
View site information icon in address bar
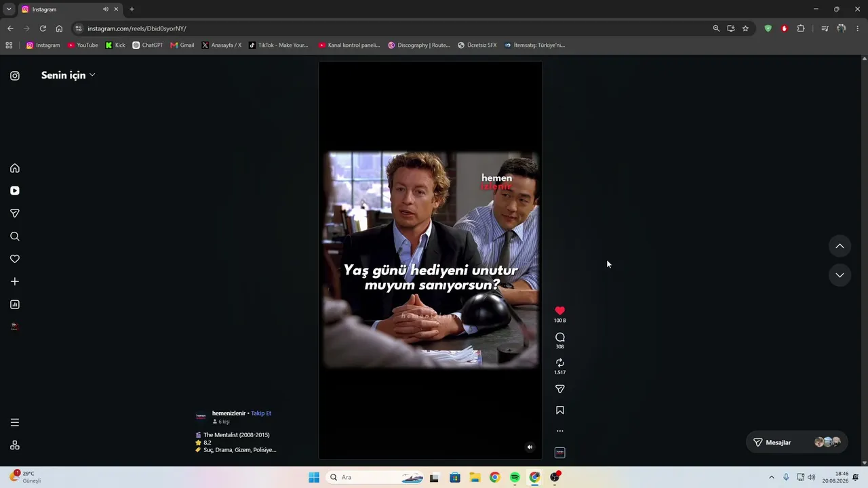click(79, 28)
